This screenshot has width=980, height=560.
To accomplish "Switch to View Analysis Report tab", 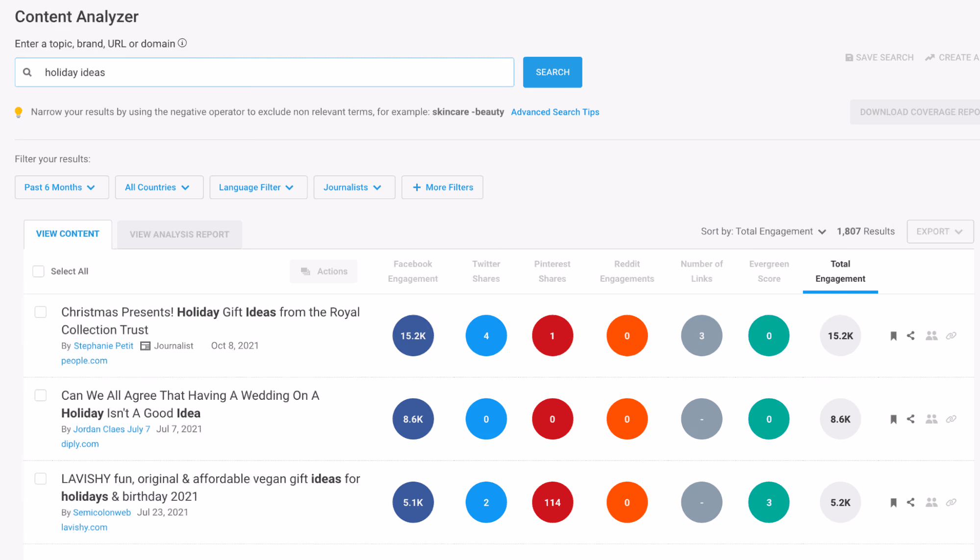I will (179, 234).
